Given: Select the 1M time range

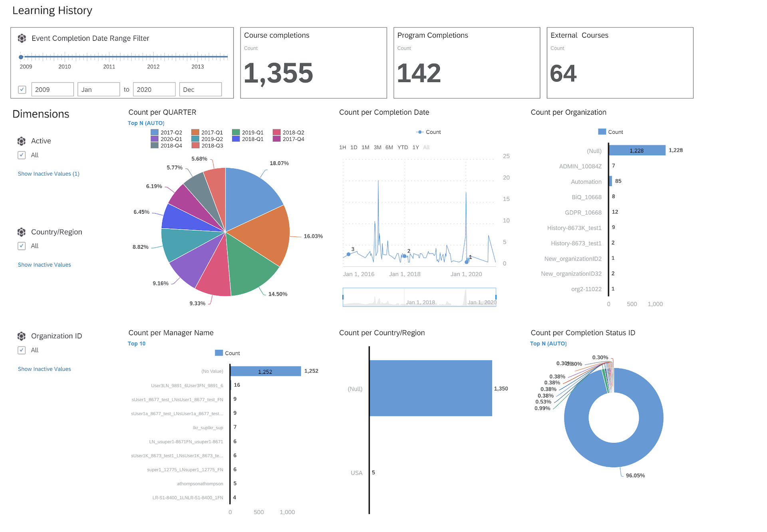Looking at the screenshot, I should coord(366,147).
